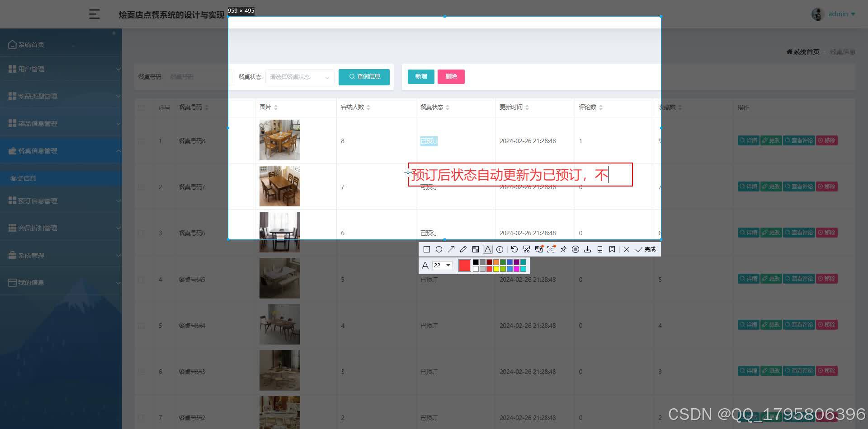The height and width of the screenshot is (429, 868).
Task: Select the pencil freehand tool
Action: 463,249
